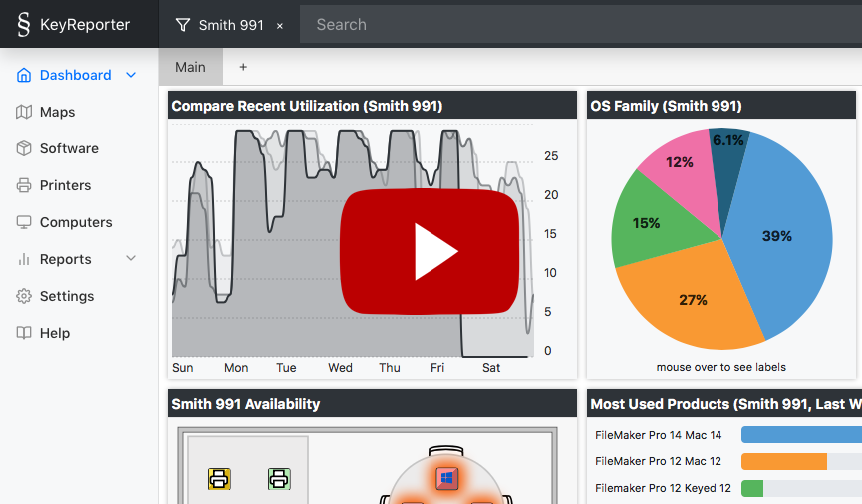Viewport: 862px width, 504px height.
Task: Click into the Search field
Action: (x=581, y=24)
